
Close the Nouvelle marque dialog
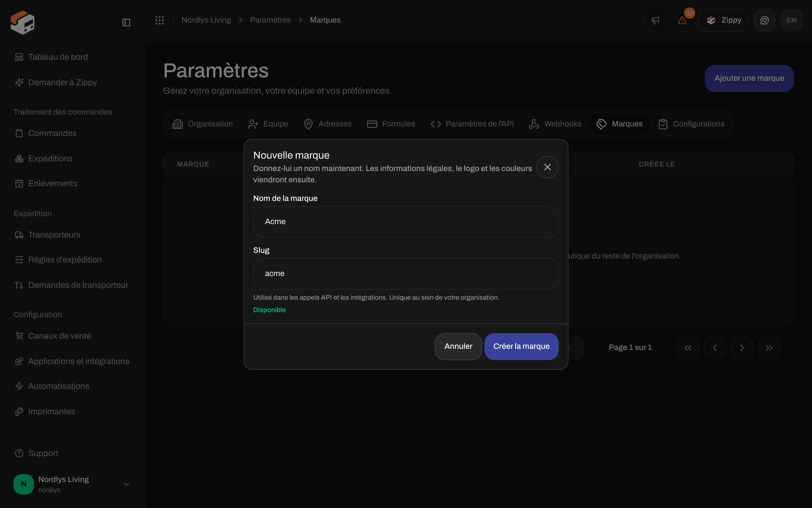point(547,167)
